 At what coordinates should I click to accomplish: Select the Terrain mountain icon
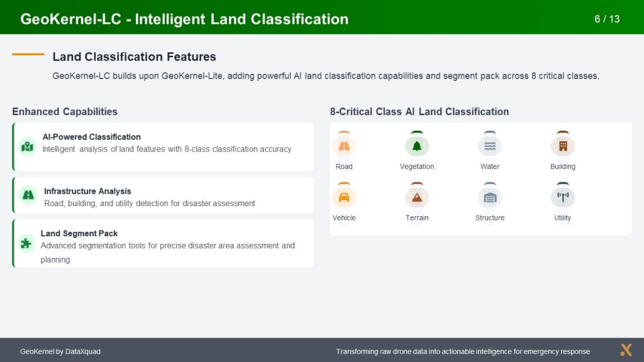(x=417, y=197)
